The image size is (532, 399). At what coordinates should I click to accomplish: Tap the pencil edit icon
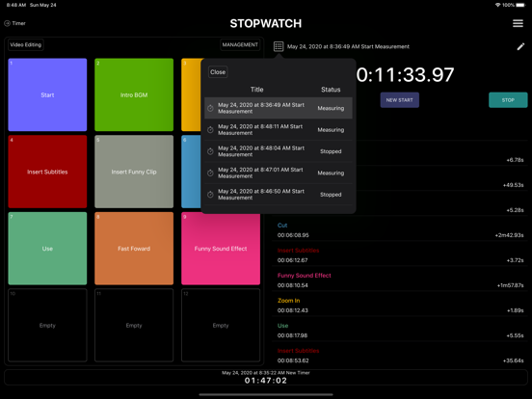[x=520, y=47]
